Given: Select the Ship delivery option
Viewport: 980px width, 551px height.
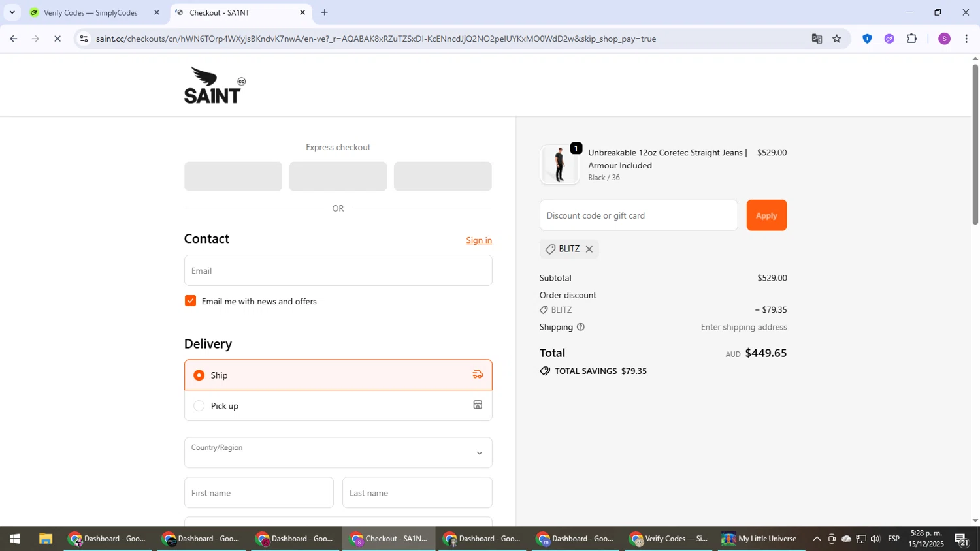Looking at the screenshot, I should click(x=338, y=375).
